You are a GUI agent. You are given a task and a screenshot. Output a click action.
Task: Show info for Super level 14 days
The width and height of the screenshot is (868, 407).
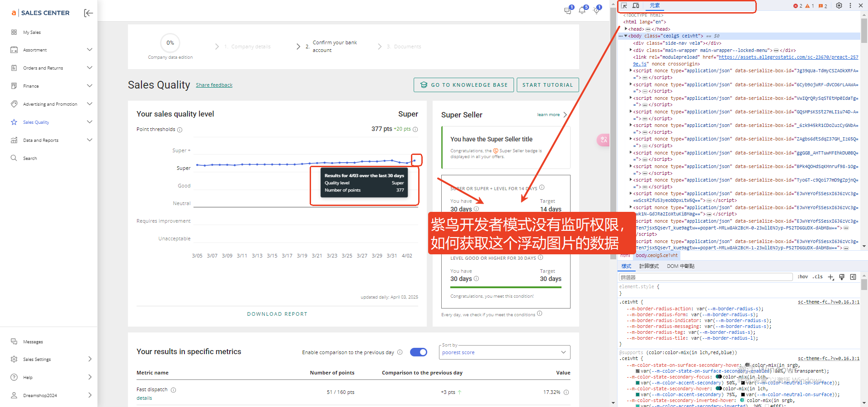coord(542,187)
